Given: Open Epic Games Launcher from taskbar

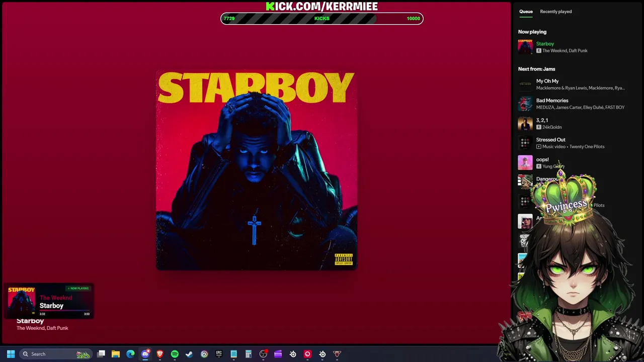Looking at the screenshot, I should pos(219,354).
